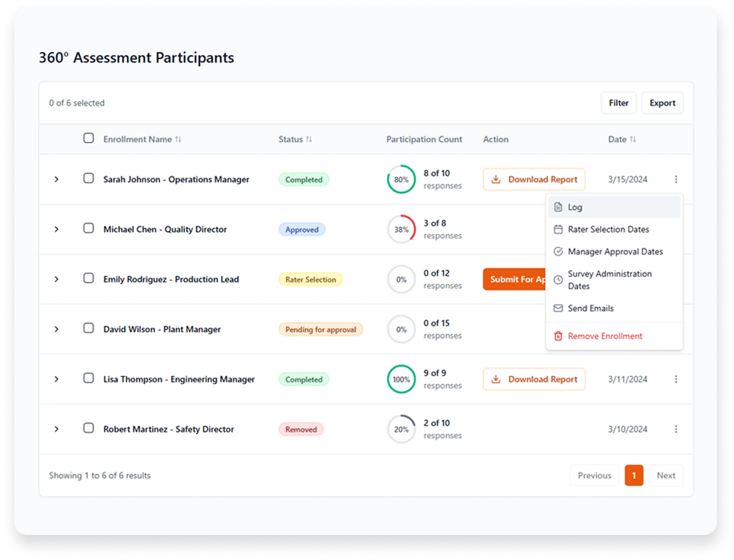Expand the Michael Chen row

coord(56,229)
